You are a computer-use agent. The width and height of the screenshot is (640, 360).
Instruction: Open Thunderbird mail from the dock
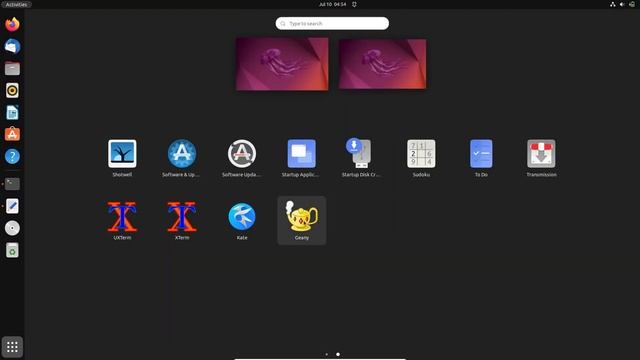[12, 46]
